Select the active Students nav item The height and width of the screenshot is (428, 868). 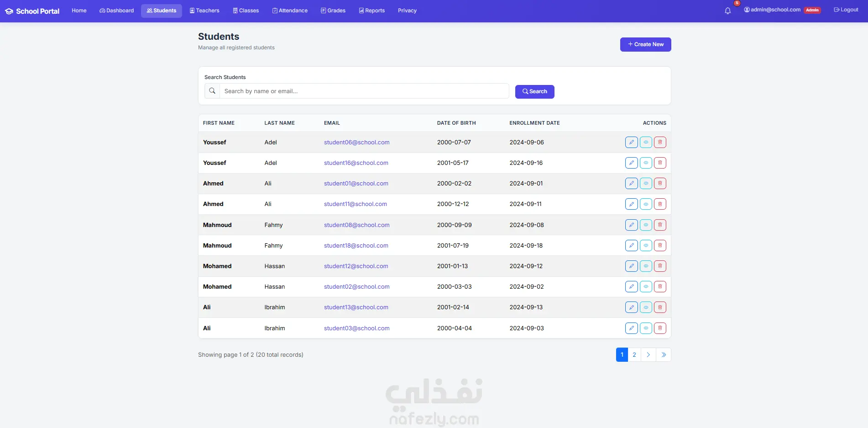162,11
